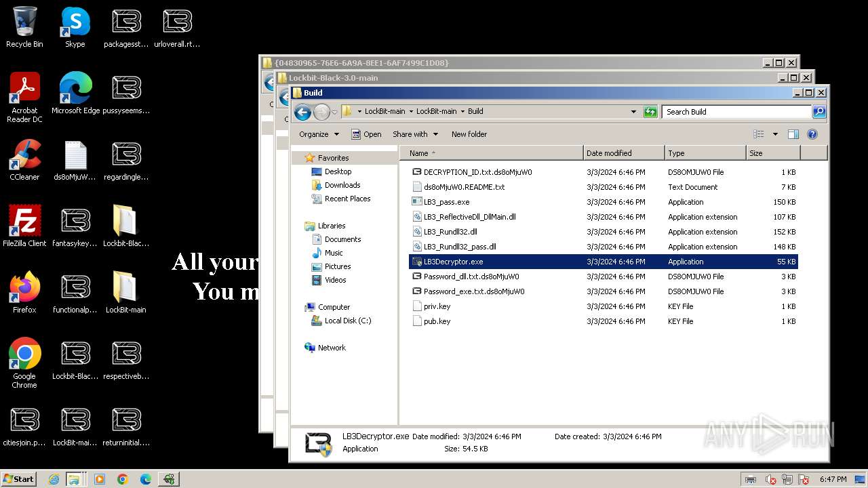
Task: Select the file LB3_Rundll32.dll
Action: pyautogui.click(x=604, y=232)
